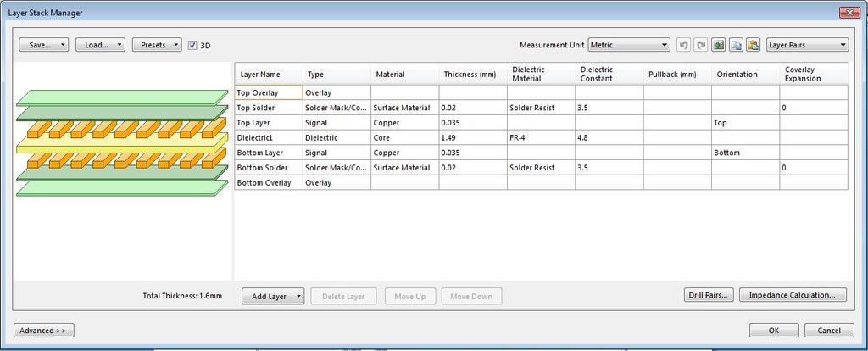Click the Core material cell of Dielectric1
This screenshot has width=868, height=351.
404,137
